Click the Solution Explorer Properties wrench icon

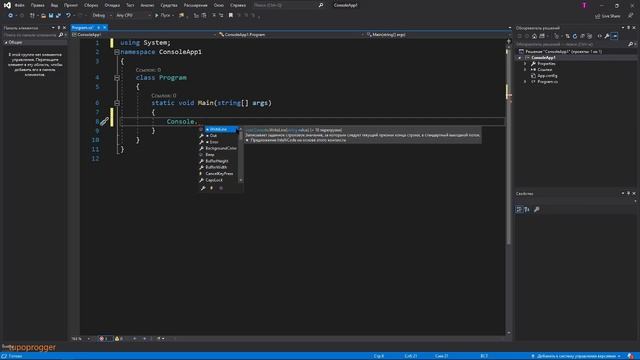[x=607, y=36]
